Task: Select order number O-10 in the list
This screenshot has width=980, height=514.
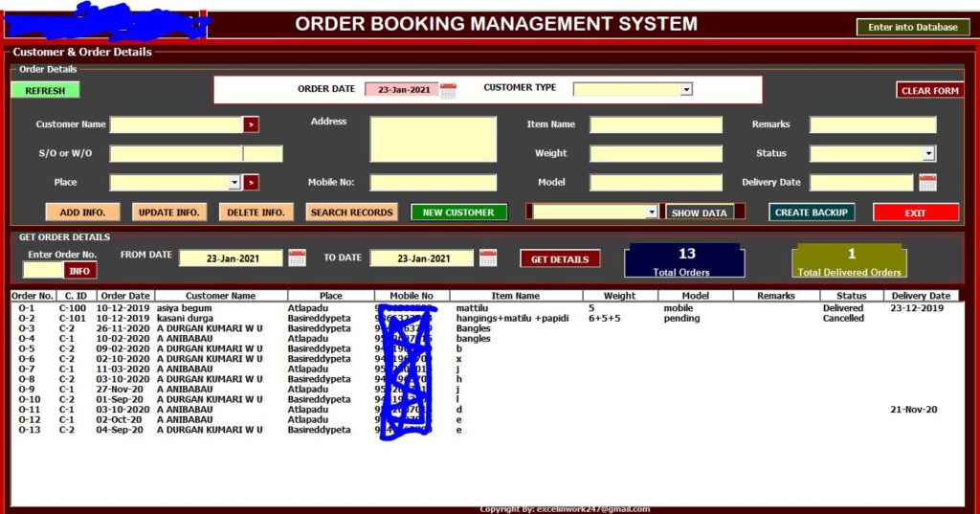Action: (30, 399)
